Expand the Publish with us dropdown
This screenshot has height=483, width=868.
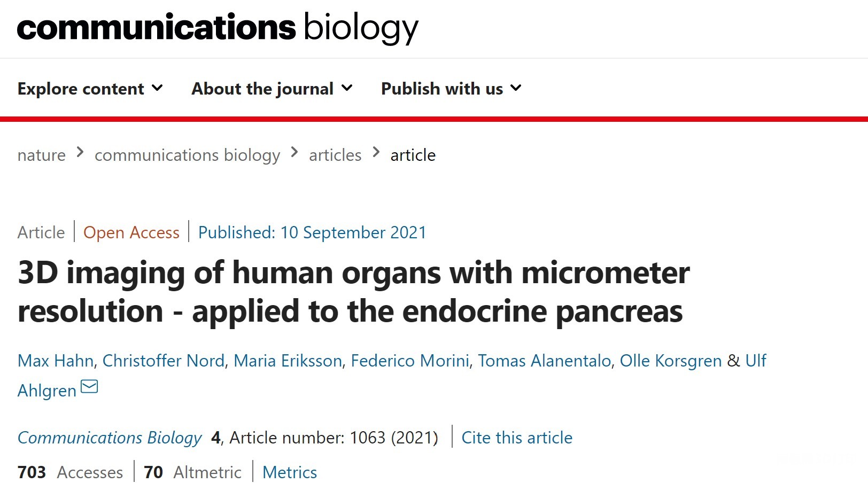(451, 89)
